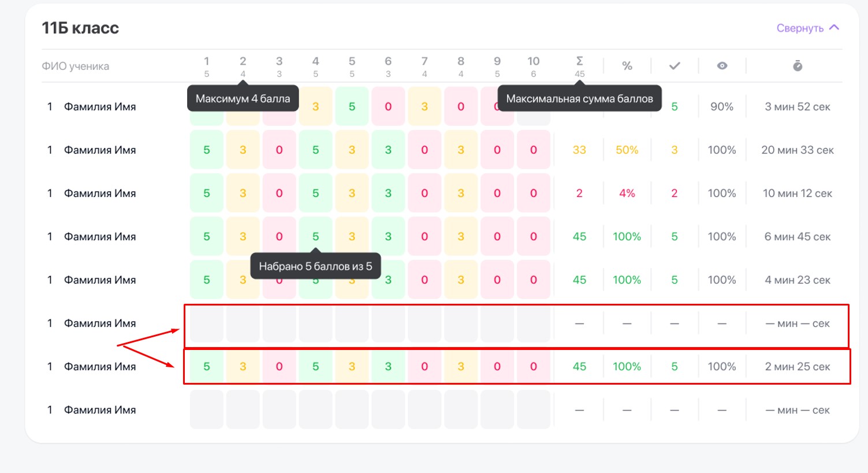Click the 2 мин 25 сек time cell
Image resolution: width=868 pixels, height=473 pixels.
[798, 367]
